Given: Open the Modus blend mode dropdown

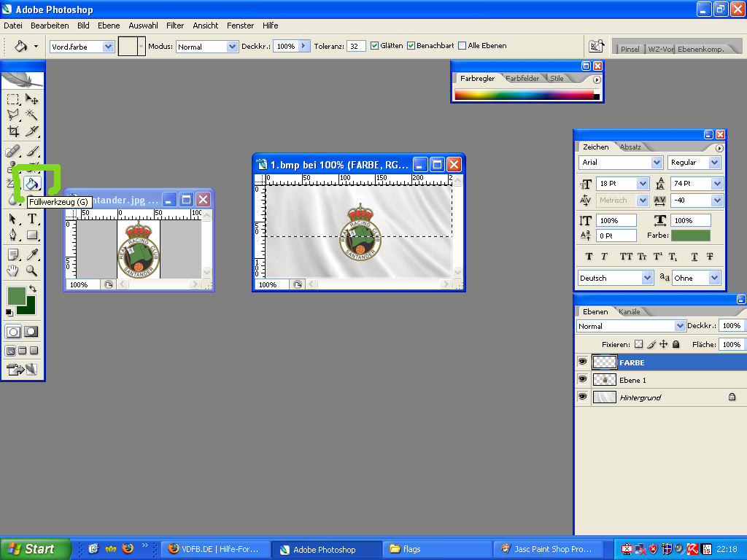Looking at the screenshot, I should [207, 47].
